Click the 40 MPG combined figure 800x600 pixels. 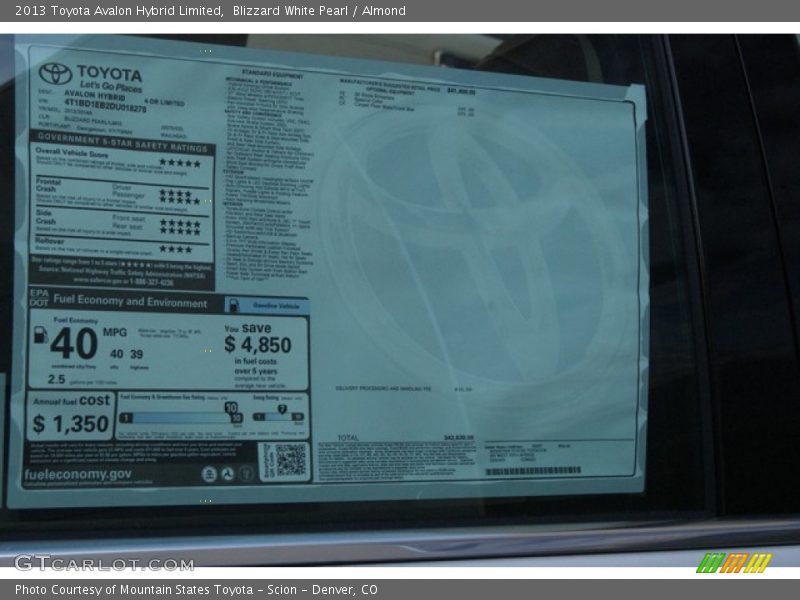click(73, 344)
